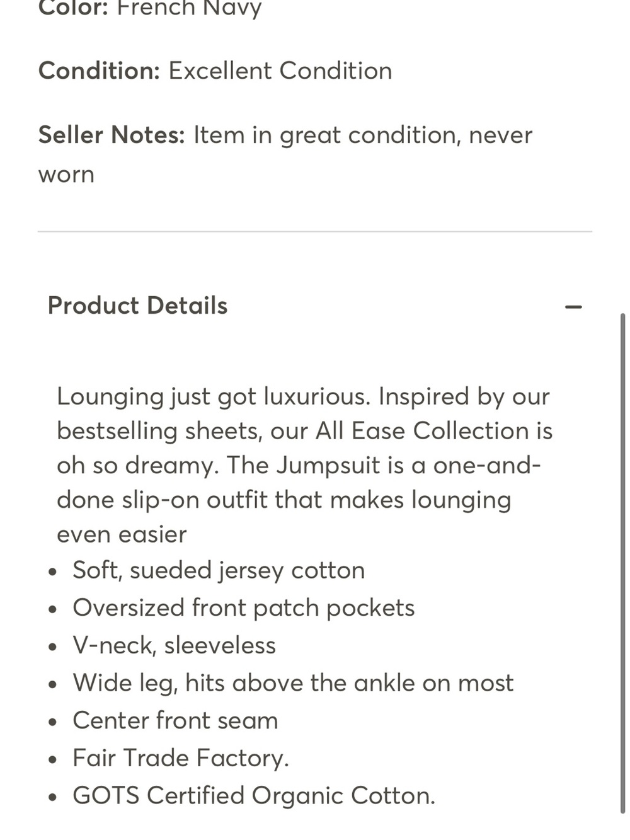
Task: Click 'Item in great condition, never' note text
Action: (x=363, y=135)
